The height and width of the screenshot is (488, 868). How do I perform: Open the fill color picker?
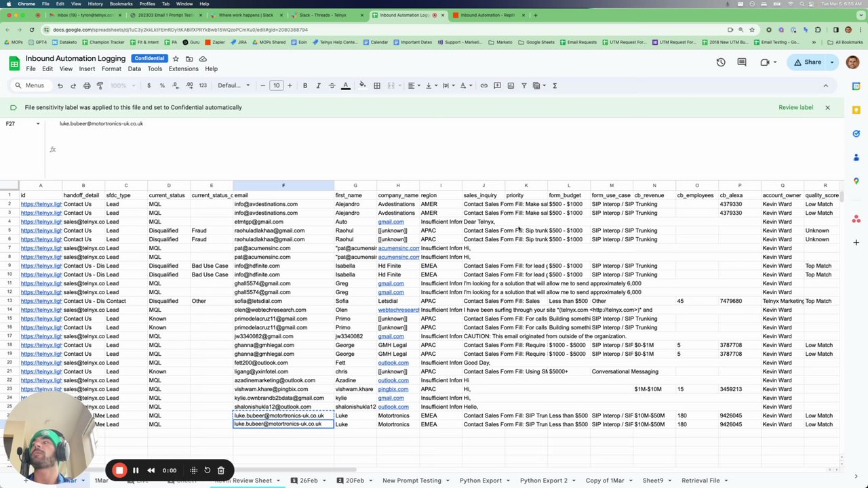(x=363, y=85)
